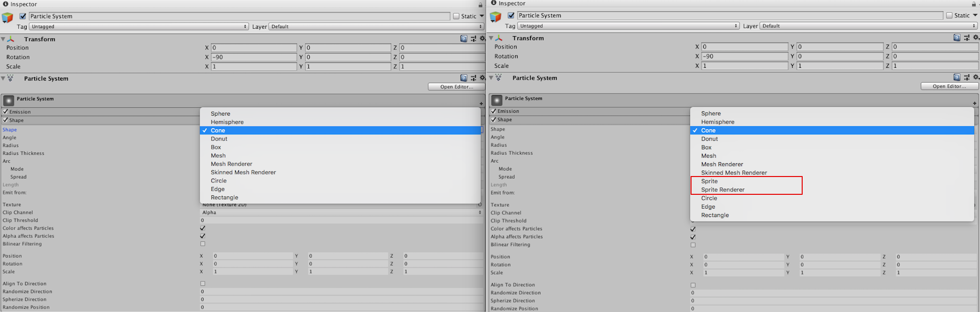Toggle left Emission module checkbox
This screenshot has height=312, width=980.
(x=5, y=112)
